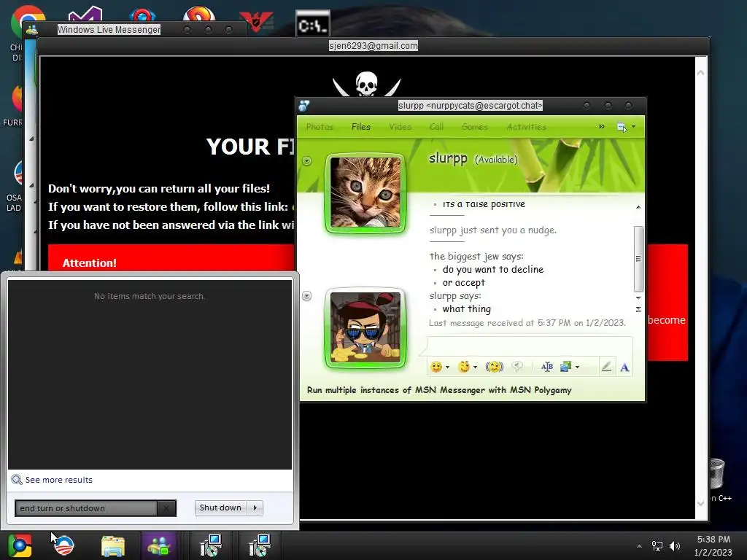Screen dimensions: 747x560
Task: Click ransom window scrollbar up arrow
Action: tap(701, 73)
